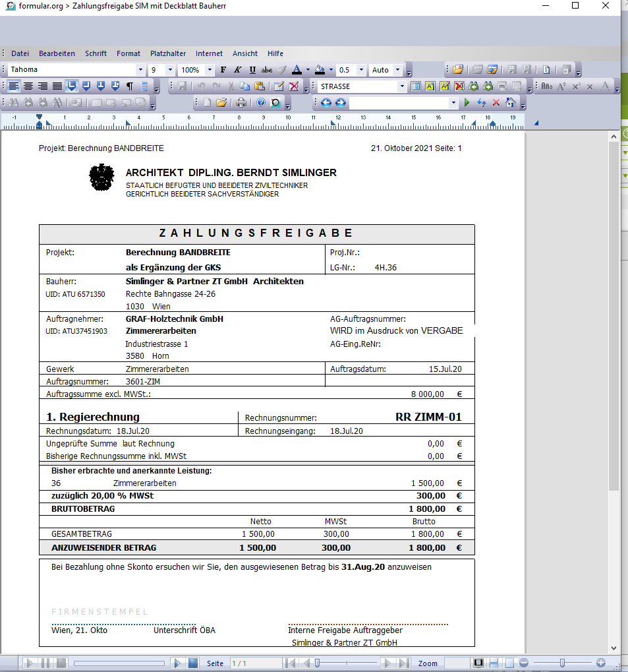Select the center tab stop icon
This screenshot has height=672, width=628.
[x=101, y=86]
